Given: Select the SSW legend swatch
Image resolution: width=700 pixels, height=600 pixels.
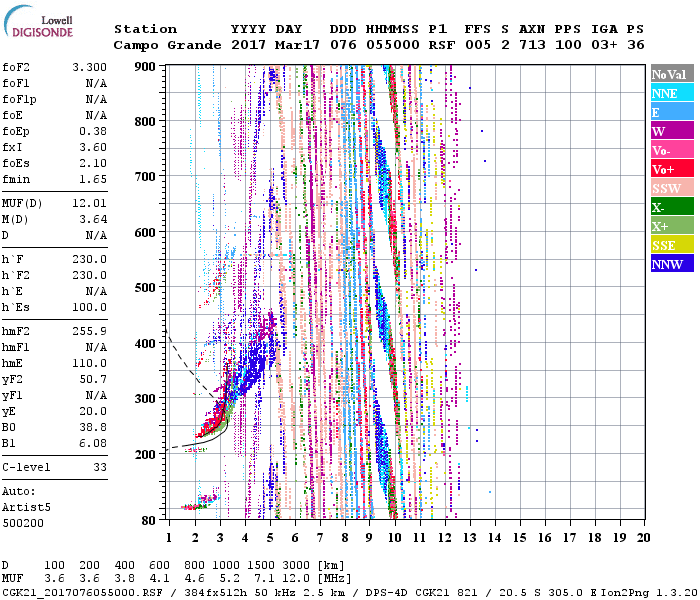Looking at the screenshot, I should (x=672, y=188).
